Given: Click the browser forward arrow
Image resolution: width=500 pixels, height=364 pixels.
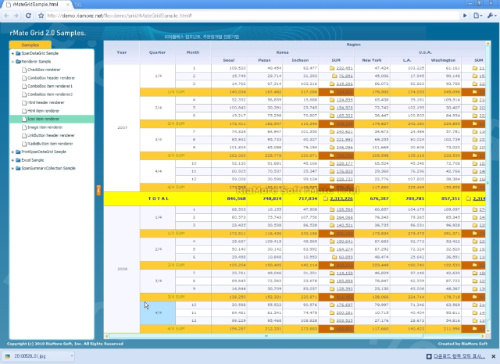Looking at the screenshot, I should (x=16, y=16).
